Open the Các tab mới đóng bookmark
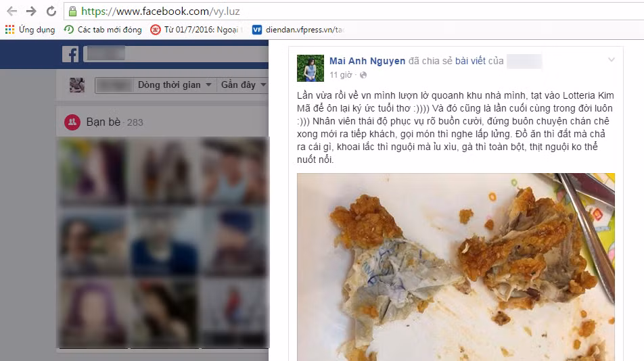The height and width of the screenshot is (361, 644). [103, 30]
